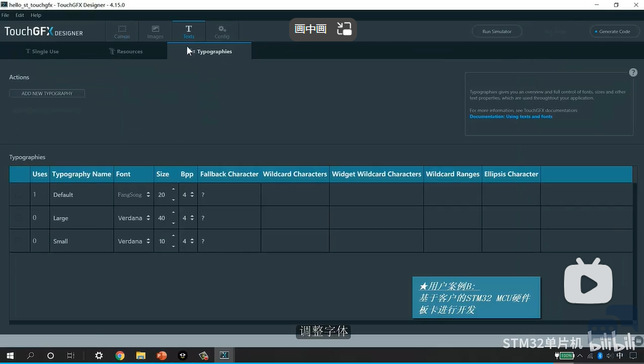Click the Typography Name column header
Viewport: 644px width, 364px height.
(81, 174)
